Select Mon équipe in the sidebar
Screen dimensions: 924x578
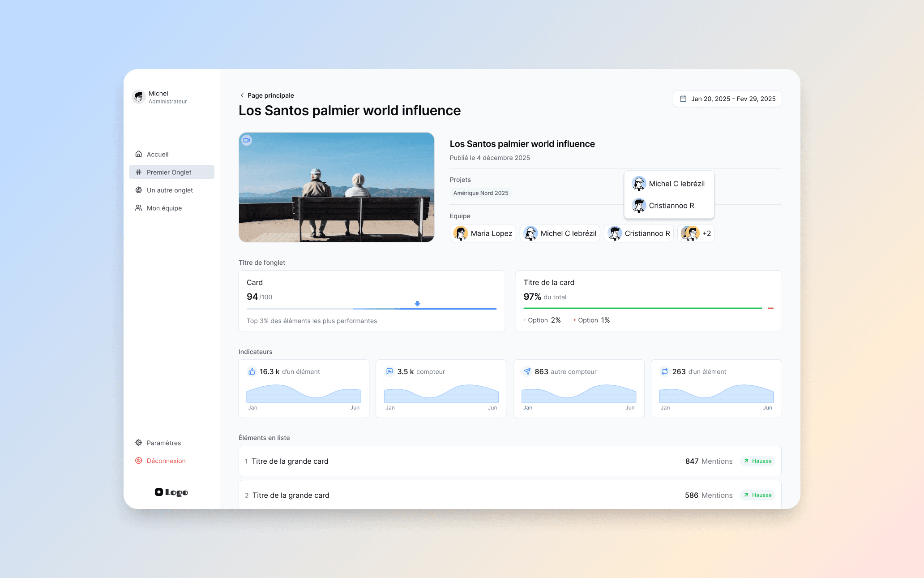(x=164, y=208)
